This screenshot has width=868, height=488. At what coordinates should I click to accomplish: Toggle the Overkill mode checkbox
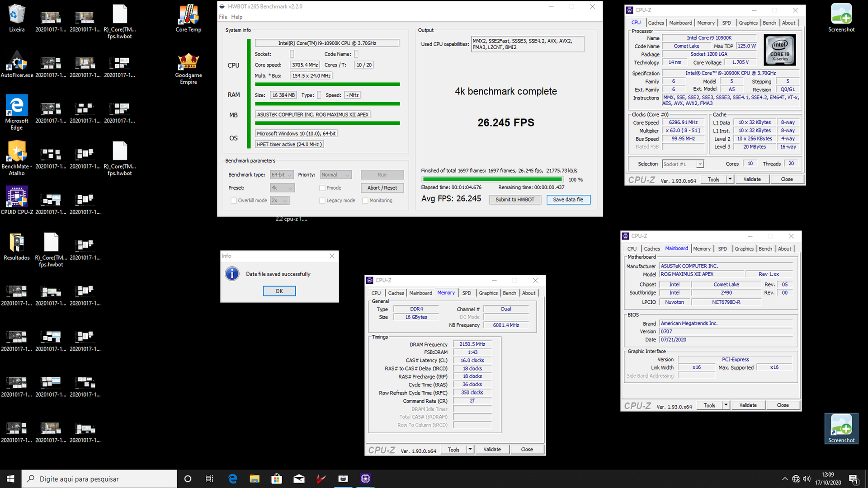234,201
